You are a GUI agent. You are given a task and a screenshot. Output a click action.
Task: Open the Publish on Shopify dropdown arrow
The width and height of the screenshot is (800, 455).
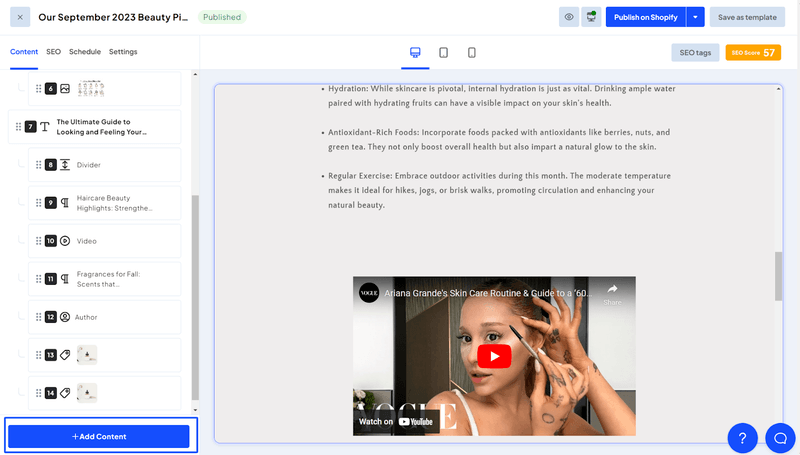[695, 17]
